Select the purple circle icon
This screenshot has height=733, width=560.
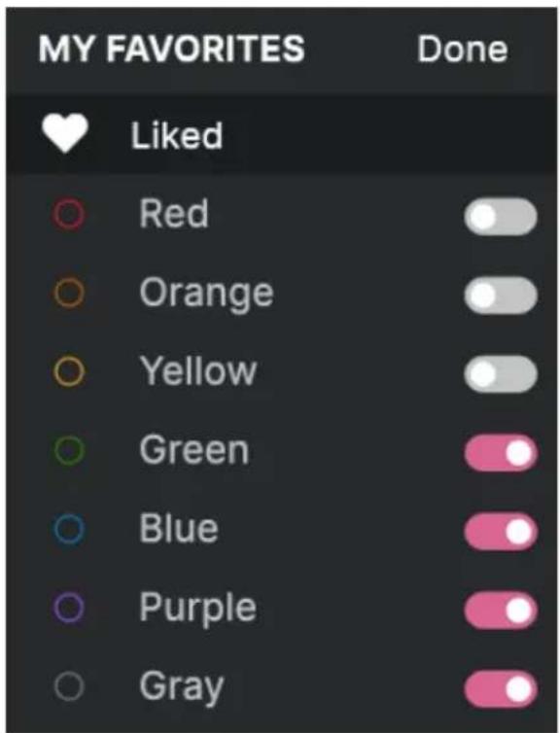(69, 609)
